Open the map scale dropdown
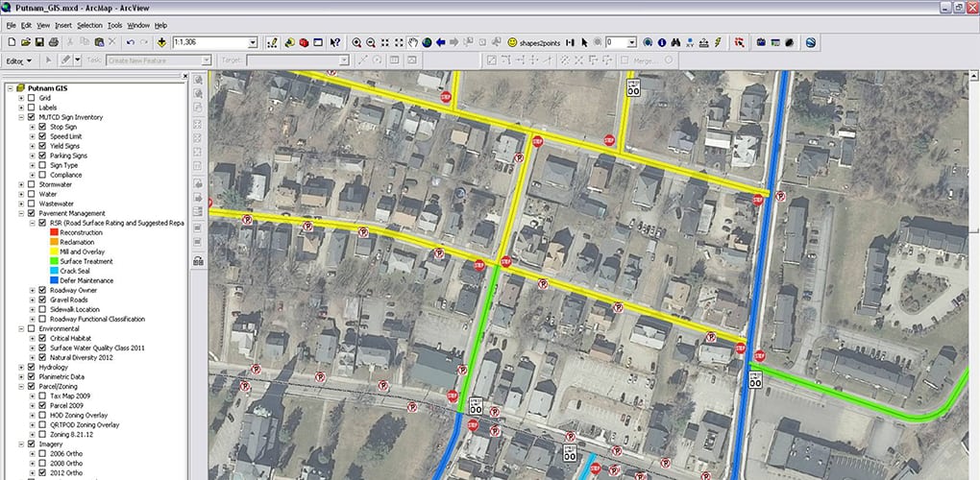Screen dimensions: 980x480 click(x=253, y=42)
